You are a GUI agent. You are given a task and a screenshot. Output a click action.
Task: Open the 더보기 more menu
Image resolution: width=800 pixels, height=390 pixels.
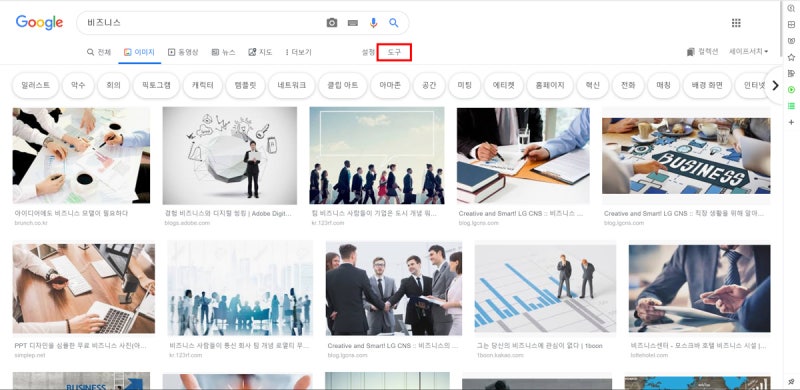(x=298, y=52)
